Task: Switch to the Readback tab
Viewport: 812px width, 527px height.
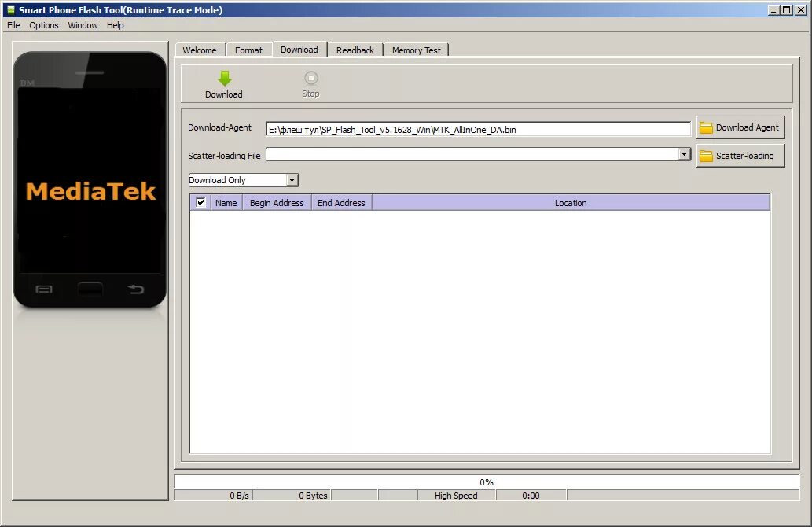Action: [x=355, y=50]
